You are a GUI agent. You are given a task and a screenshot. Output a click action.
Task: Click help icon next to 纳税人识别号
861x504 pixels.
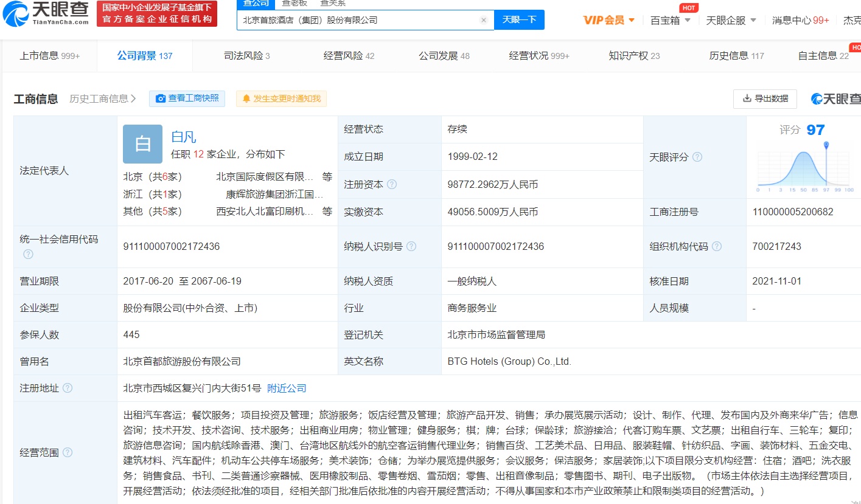[x=411, y=247]
